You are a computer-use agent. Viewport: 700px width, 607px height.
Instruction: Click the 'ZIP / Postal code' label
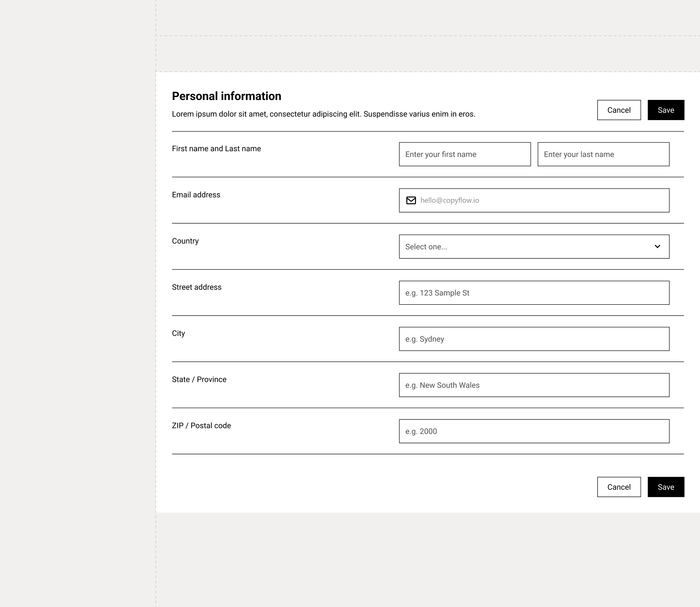click(201, 426)
